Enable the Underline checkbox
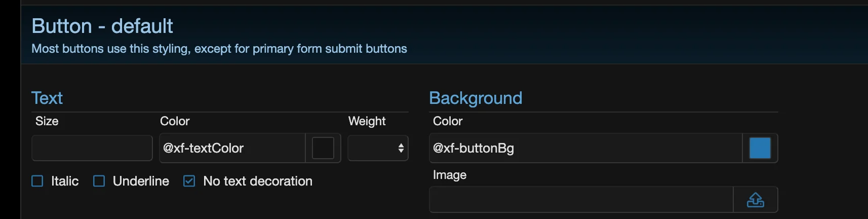Screen dimensions: 868x219 [x=99, y=181]
